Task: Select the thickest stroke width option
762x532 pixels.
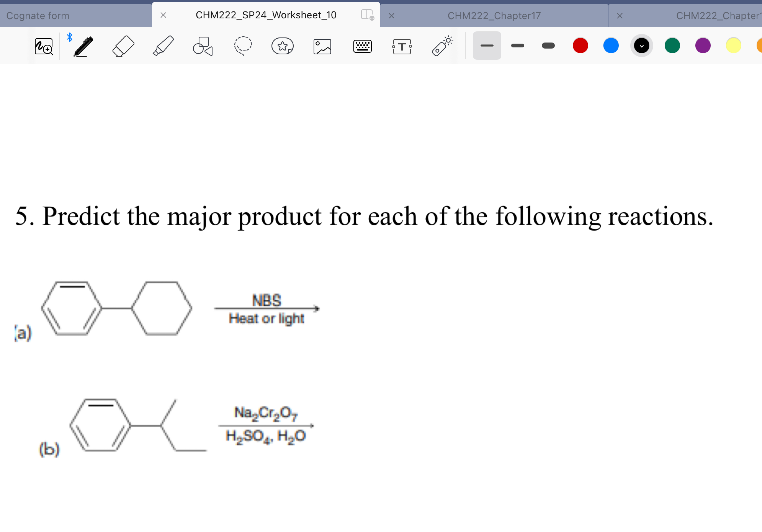Action: (x=548, y=46)
